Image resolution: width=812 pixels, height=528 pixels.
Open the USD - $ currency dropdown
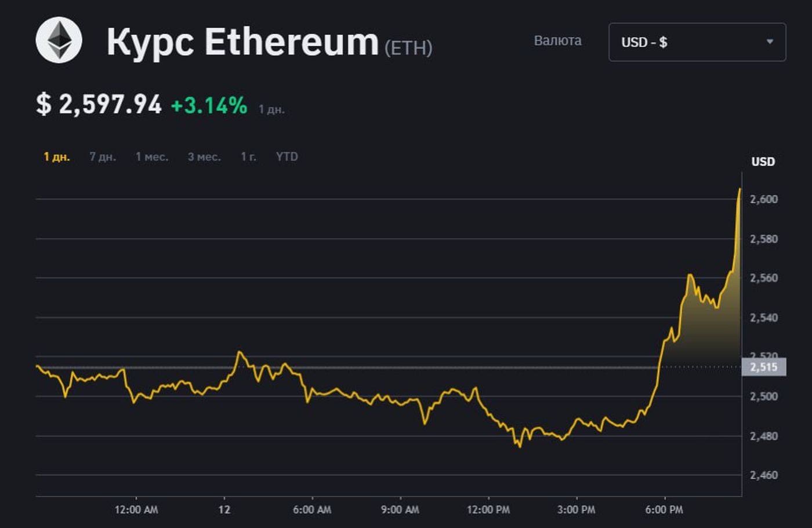pyautogui.click(x=697, y=42)
